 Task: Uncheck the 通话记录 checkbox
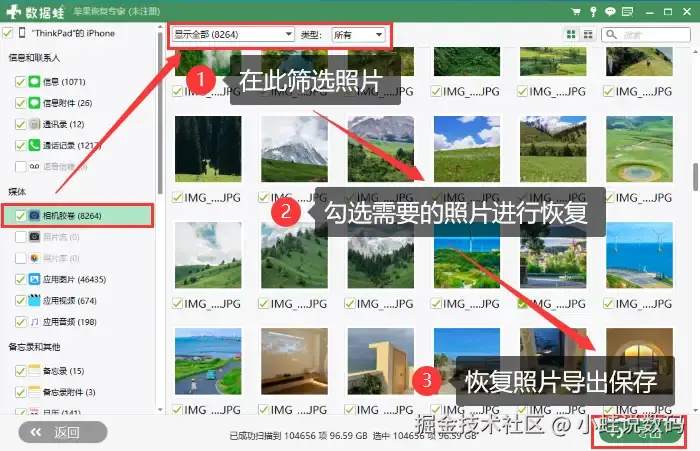[20, 145]
